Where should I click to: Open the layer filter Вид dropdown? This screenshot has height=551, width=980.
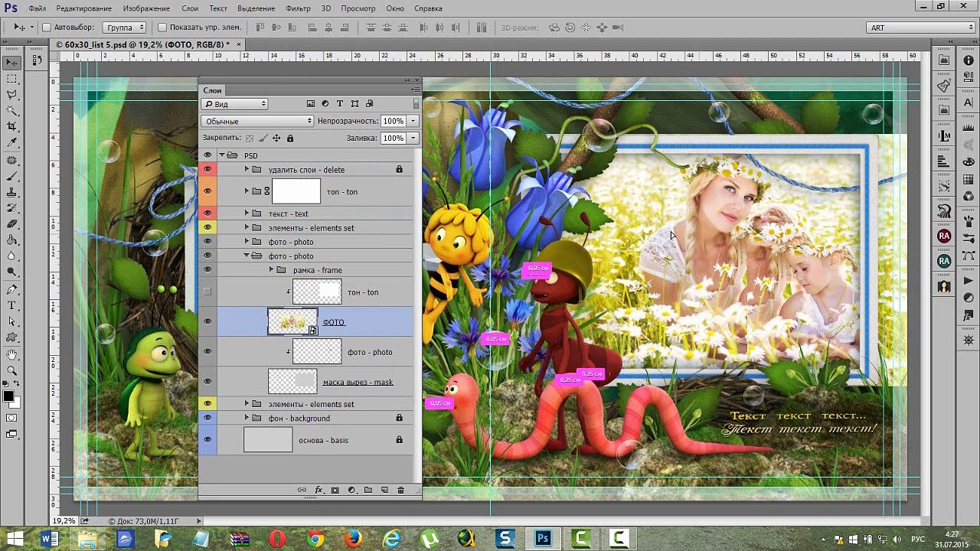pos(234,104)
